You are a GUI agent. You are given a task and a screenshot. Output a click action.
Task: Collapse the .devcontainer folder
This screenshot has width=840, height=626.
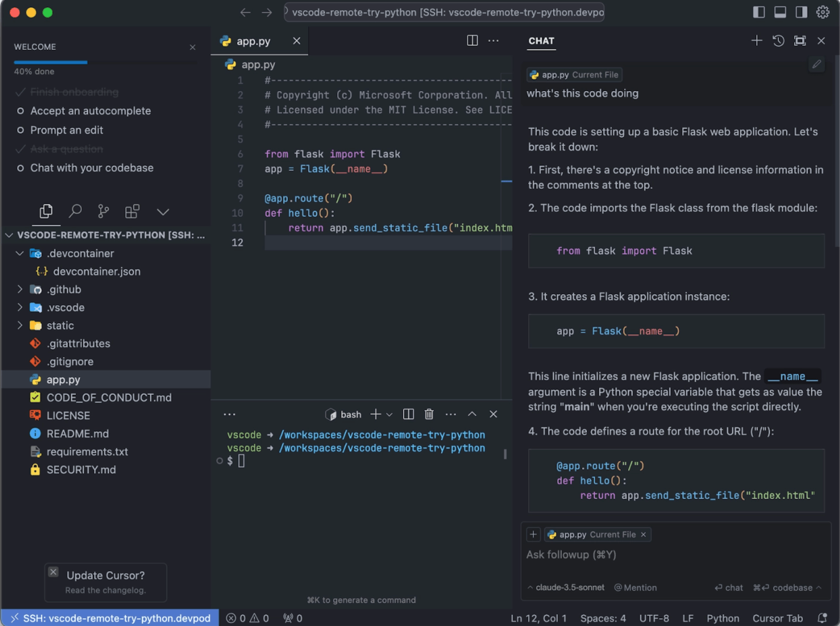click(20, 253)
